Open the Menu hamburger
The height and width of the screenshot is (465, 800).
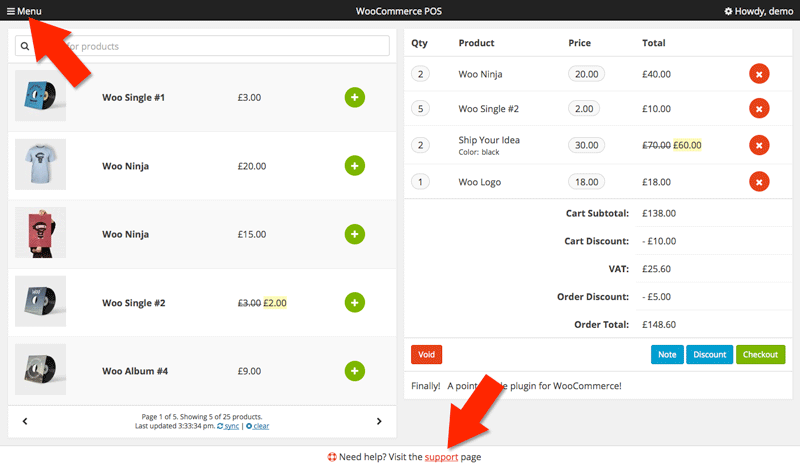24,11
